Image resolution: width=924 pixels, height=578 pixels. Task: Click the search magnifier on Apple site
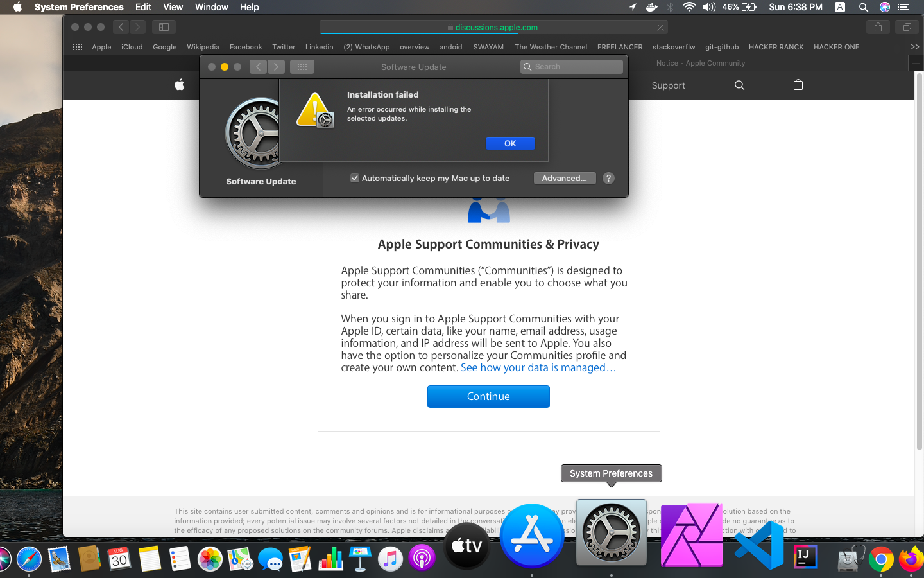(739, 85)
